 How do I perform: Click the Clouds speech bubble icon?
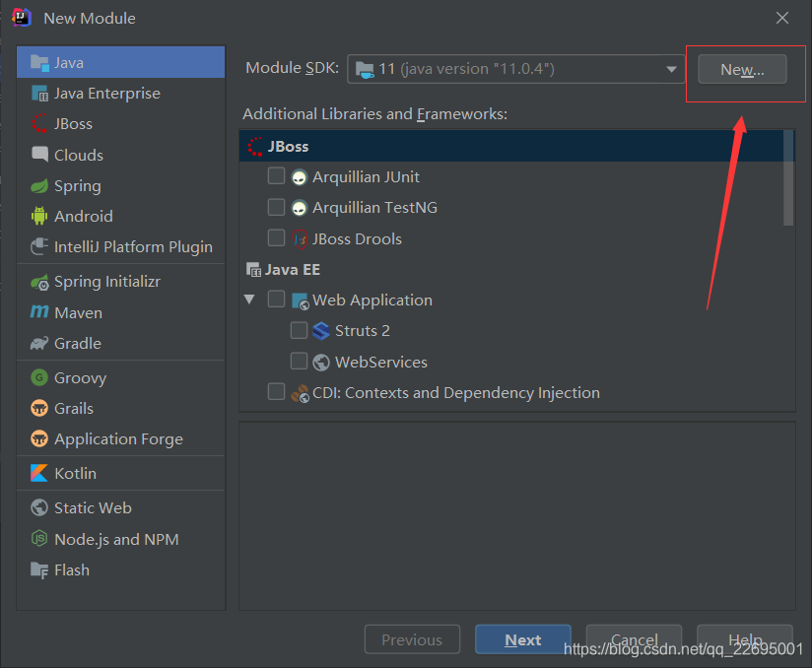39,155
